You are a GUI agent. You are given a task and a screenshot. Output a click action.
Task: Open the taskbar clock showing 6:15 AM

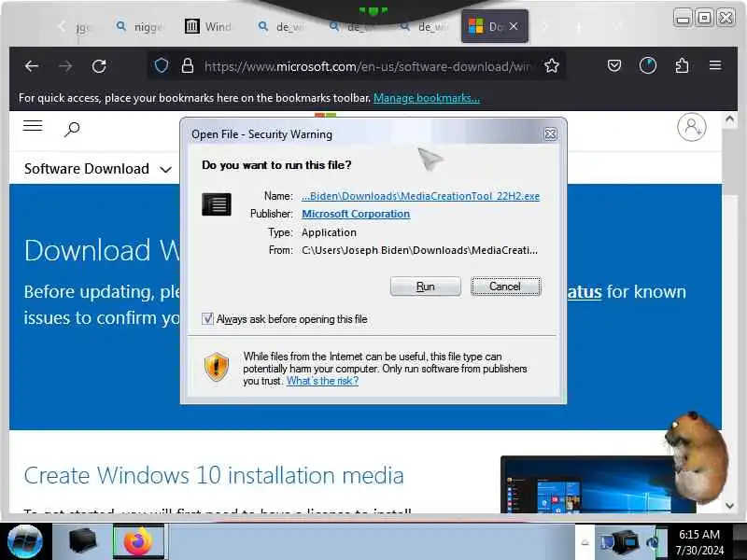point(699,542)
